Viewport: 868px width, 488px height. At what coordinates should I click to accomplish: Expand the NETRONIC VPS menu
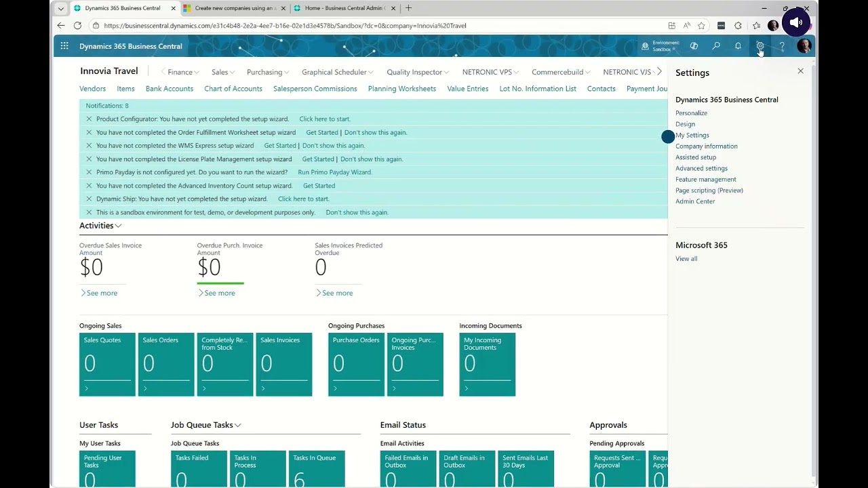(x=490, y=72)
